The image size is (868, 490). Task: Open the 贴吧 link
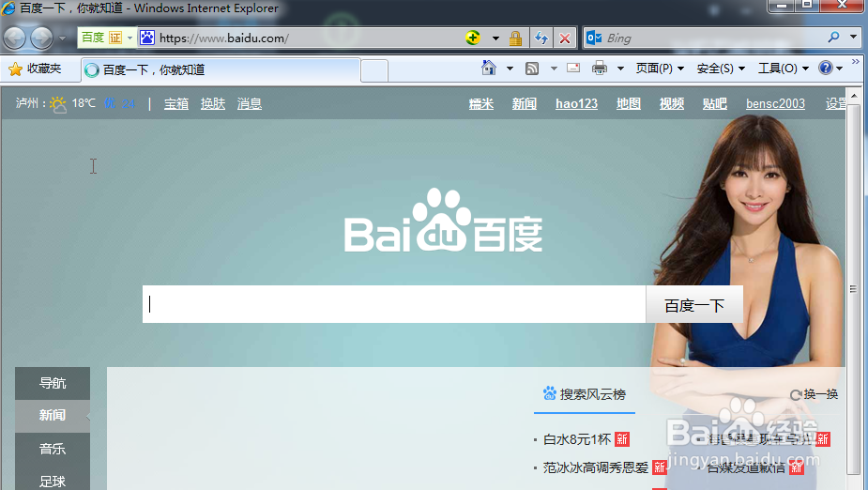715,103
